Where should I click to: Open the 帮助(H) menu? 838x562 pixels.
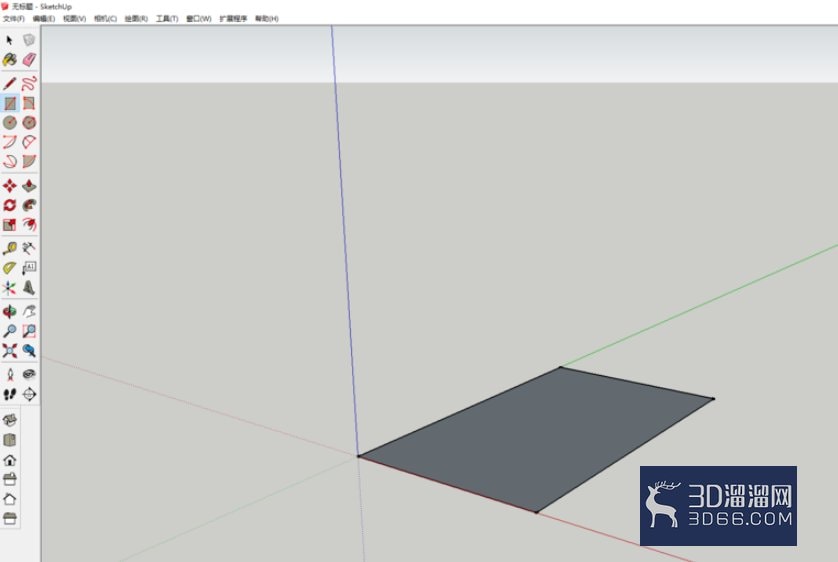click(267, 19)
